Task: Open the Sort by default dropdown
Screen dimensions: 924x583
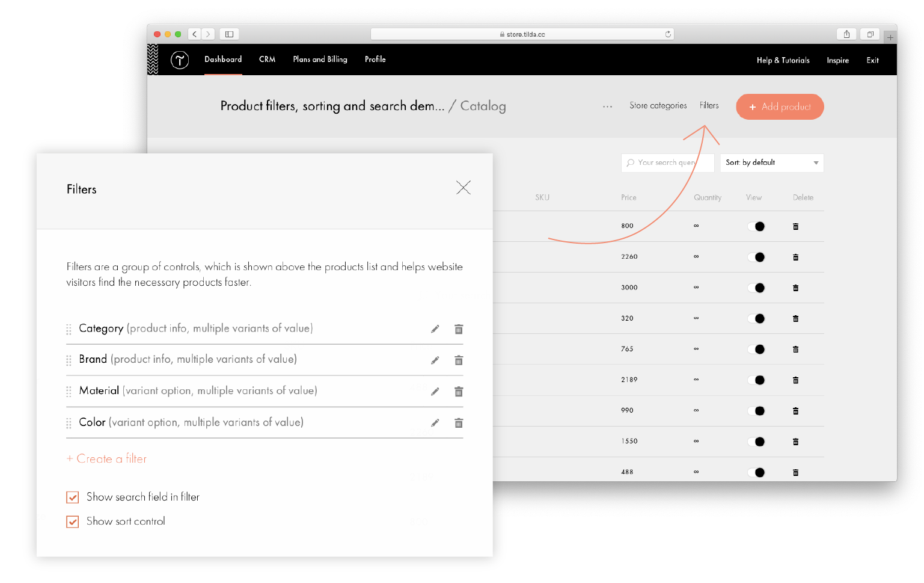Action: tap(772, 162)
